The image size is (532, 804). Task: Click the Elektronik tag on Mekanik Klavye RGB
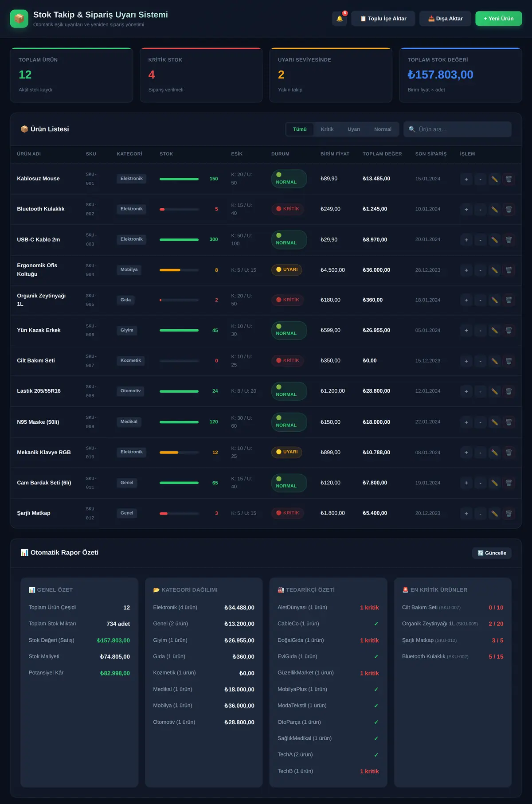[132, 452]
